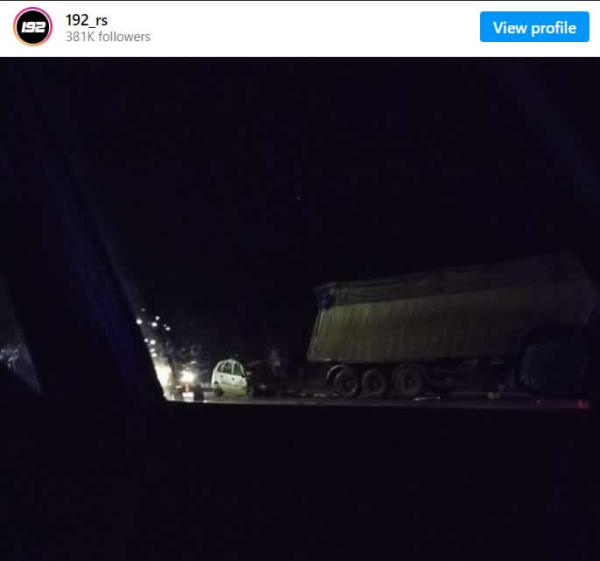
Task: Open the 192_rs username link
Action: pos(86,20)
